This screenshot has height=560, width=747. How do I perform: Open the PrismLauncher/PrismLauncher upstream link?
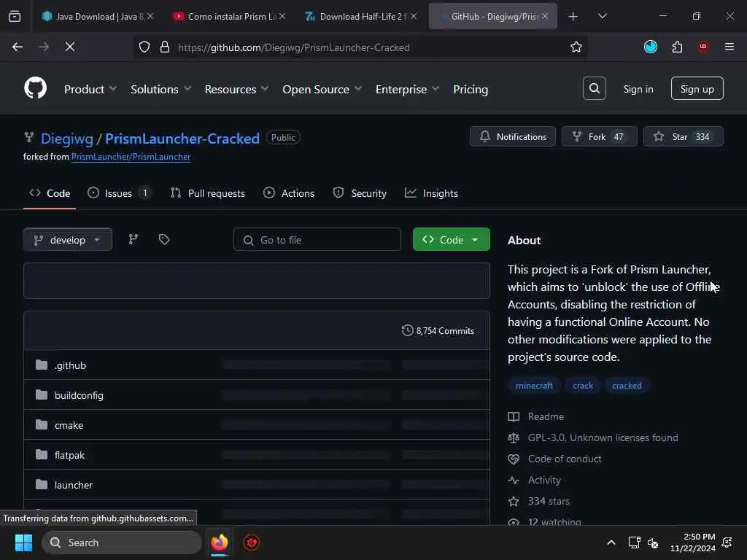tap(131, 157)
